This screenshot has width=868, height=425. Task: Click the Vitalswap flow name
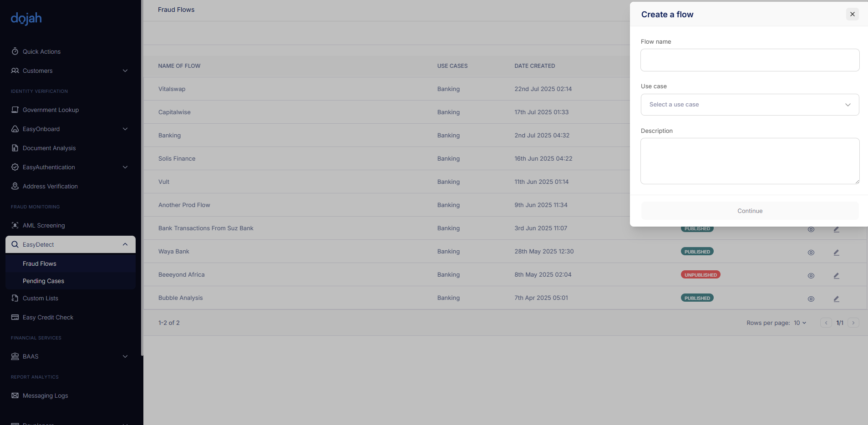click(172, 89)
